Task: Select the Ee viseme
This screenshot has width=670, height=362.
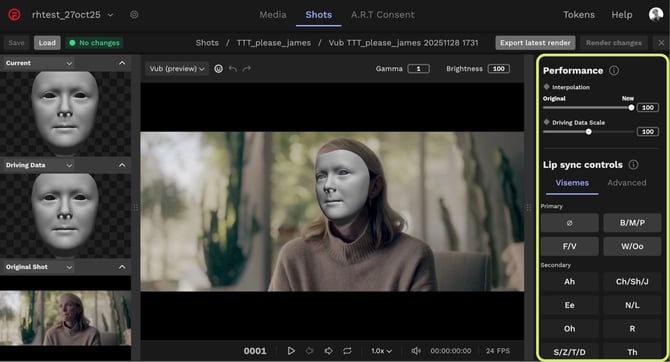Action: 569,306
